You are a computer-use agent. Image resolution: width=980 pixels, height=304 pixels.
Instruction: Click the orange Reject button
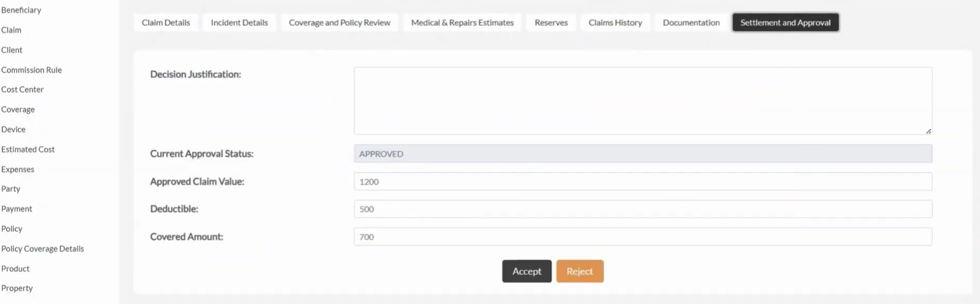[x=579, y=271]
